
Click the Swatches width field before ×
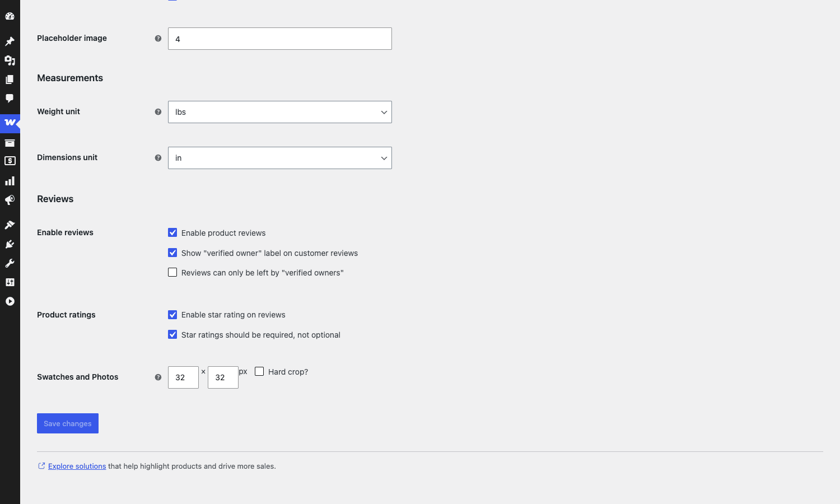pos(183,377)
